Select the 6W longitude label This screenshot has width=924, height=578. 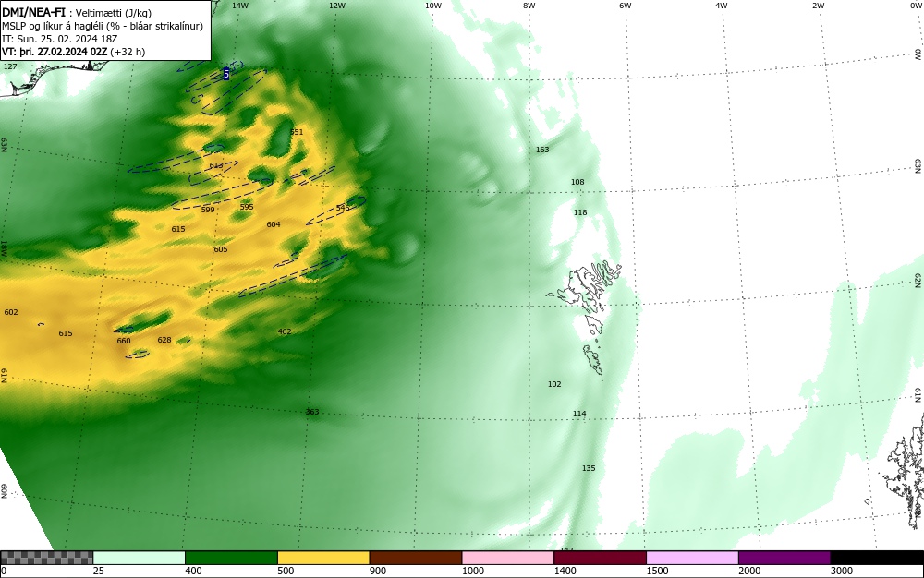pyautogui.click(x=626, y=6)
